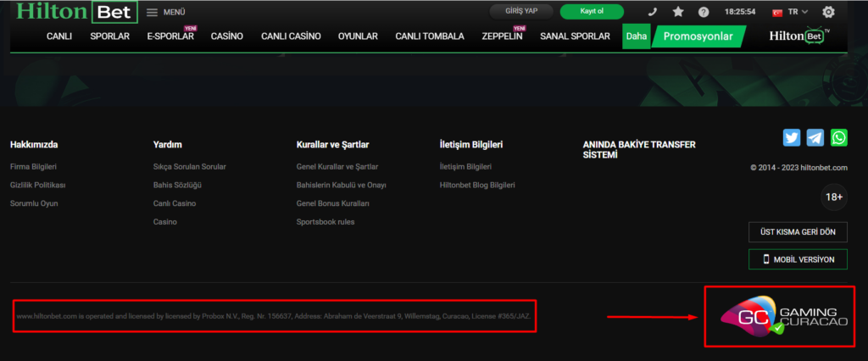
Task: Open the OYUNLAR menu item
Action: click(359, 36)
